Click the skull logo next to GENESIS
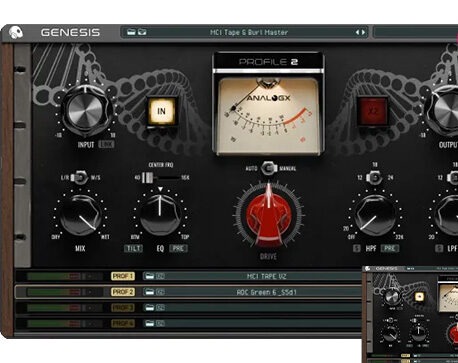Screen dimensions: 458x363 coord(15,32)
